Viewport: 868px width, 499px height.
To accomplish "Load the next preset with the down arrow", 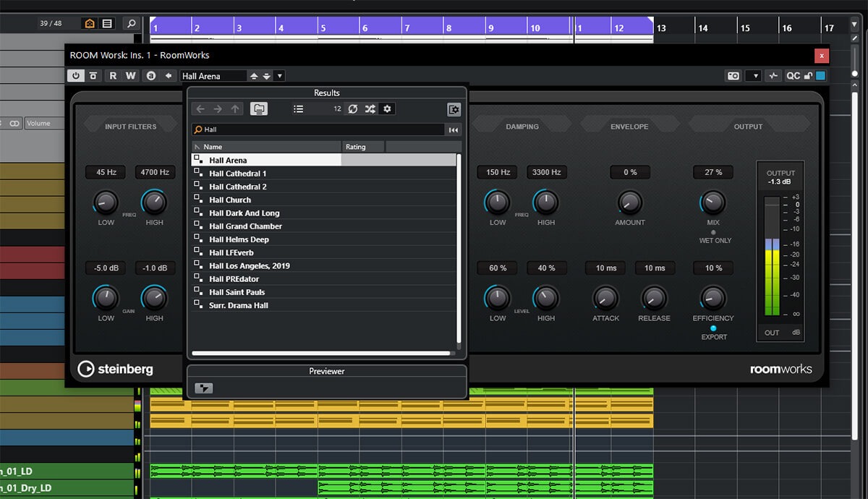I will pyautogui.click(x=266, y=76).
